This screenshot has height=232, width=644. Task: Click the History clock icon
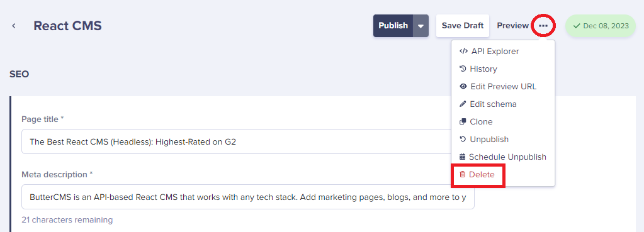(463, 69)
